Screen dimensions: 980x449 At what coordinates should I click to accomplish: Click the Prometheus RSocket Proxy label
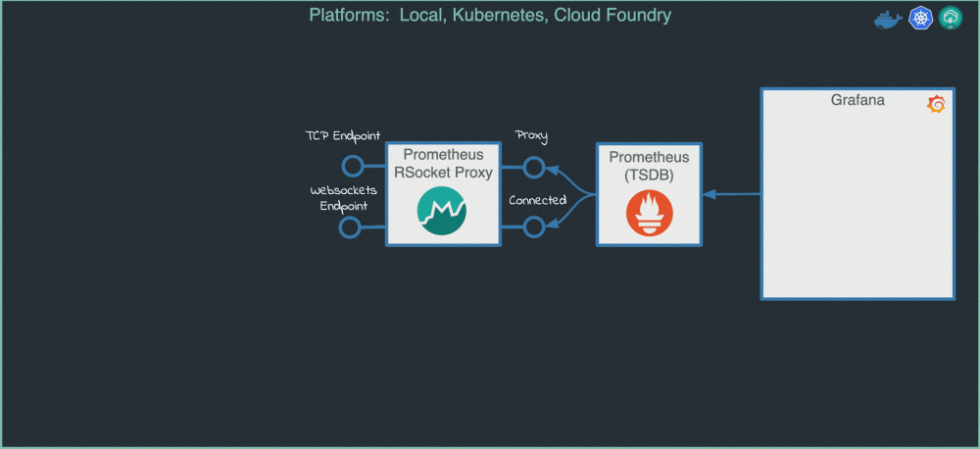coord(443,164)
